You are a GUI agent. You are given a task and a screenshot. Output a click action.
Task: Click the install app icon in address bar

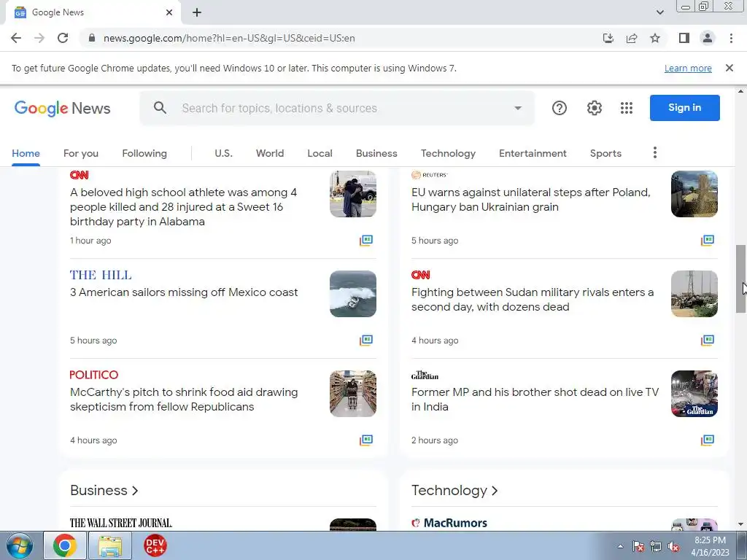click(x=608, y=38)
